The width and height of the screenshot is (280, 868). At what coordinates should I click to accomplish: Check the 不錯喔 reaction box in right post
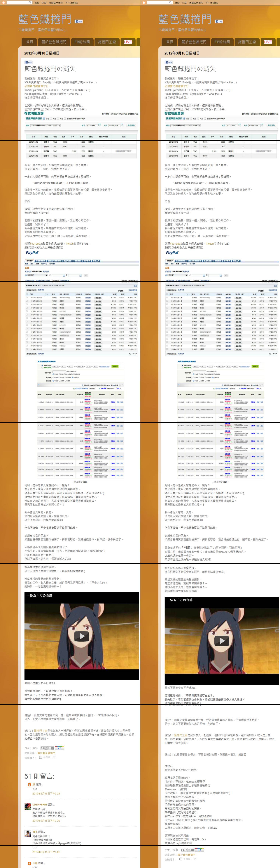click(181, 859)
